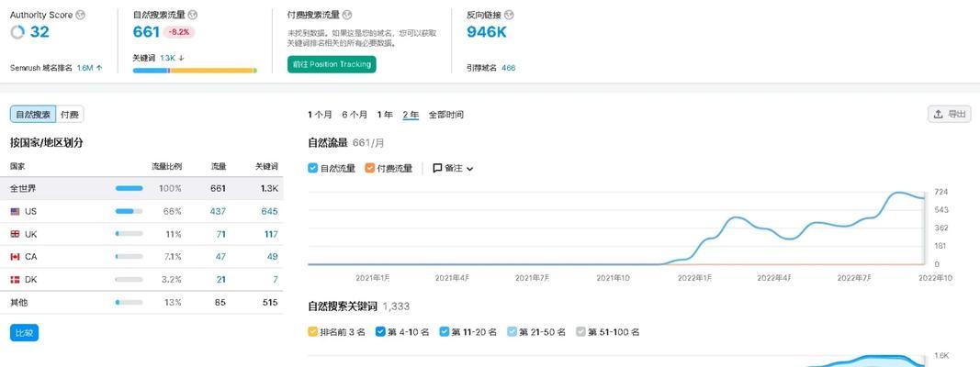
Task: Click the -8.2% change badge
Action: [x=179, y=32]
